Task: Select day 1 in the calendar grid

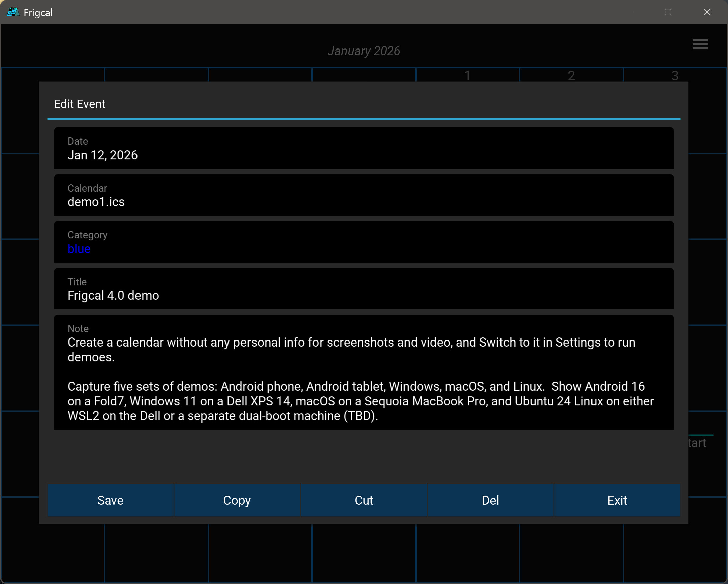Action: click(467, 75)
